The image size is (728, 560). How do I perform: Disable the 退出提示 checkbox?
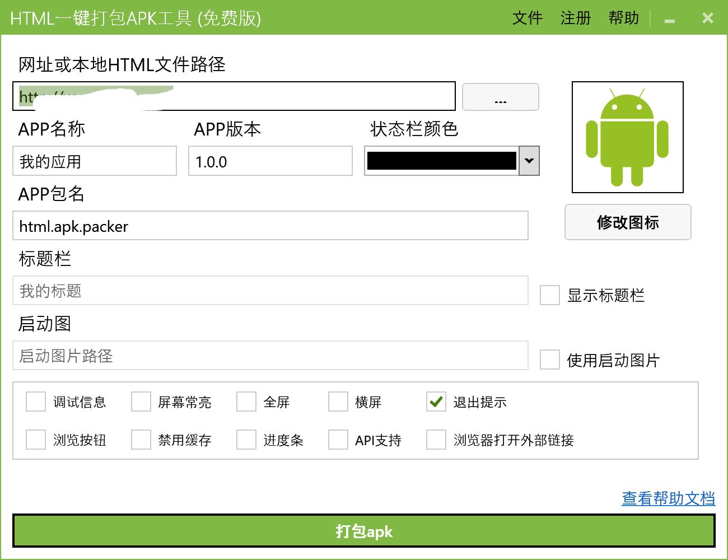[x=436, y=402]
